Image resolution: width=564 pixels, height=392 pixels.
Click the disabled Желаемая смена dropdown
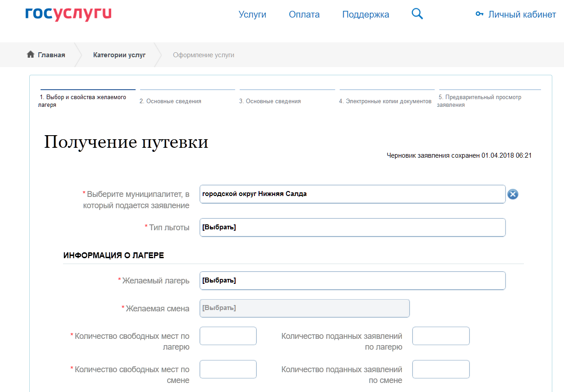[305, 308]
